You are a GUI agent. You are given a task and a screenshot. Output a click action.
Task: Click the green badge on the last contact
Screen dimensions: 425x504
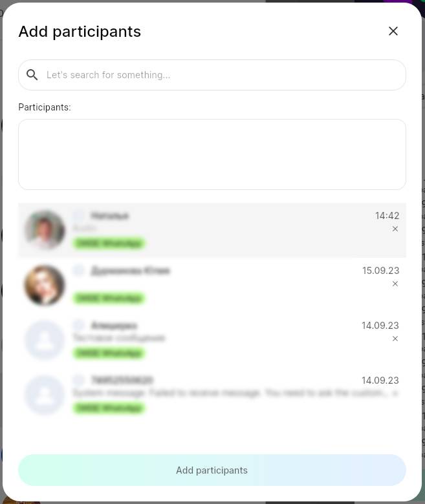(x=109, y=408)
